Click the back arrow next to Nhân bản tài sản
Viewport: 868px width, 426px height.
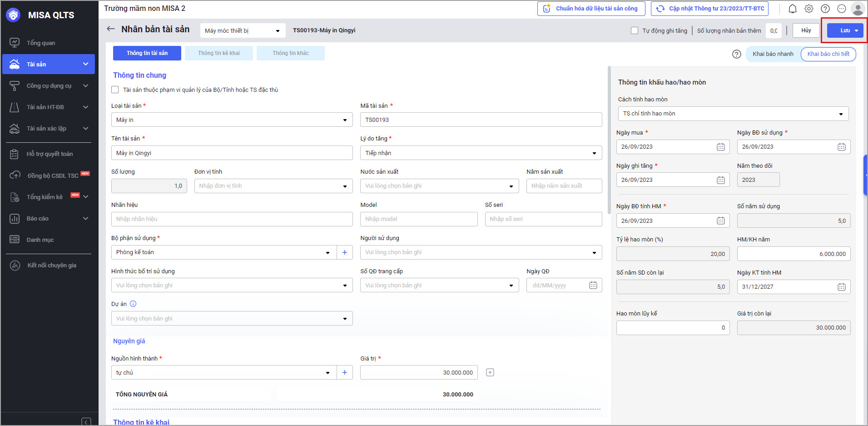111,29
